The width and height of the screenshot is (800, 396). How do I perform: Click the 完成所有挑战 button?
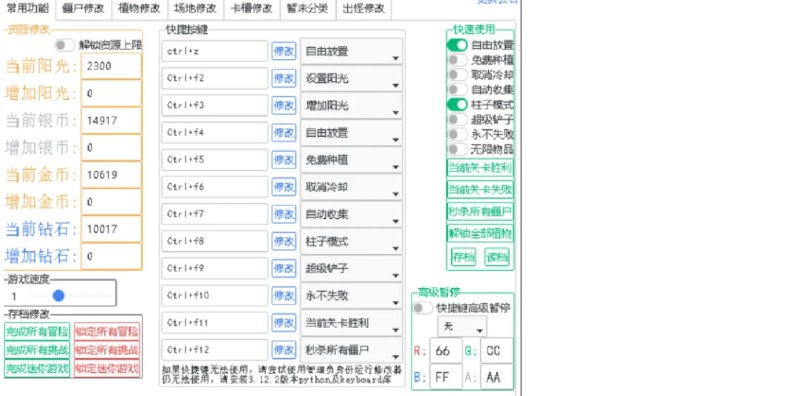pyautogui.click(x=37, y=350)
